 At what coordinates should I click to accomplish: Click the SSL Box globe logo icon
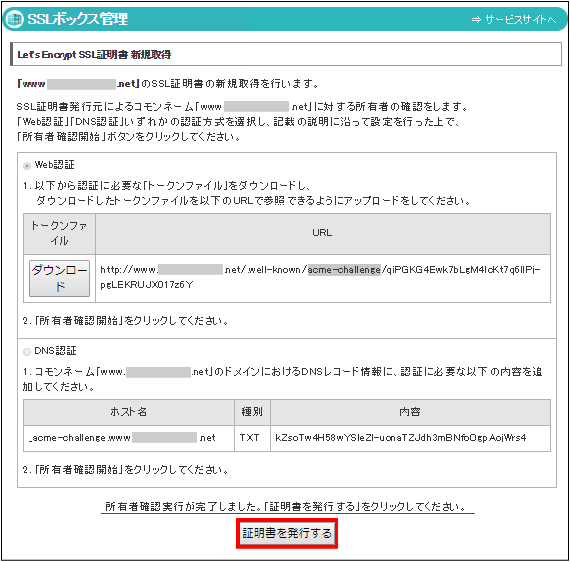click(x=15, y=19)
